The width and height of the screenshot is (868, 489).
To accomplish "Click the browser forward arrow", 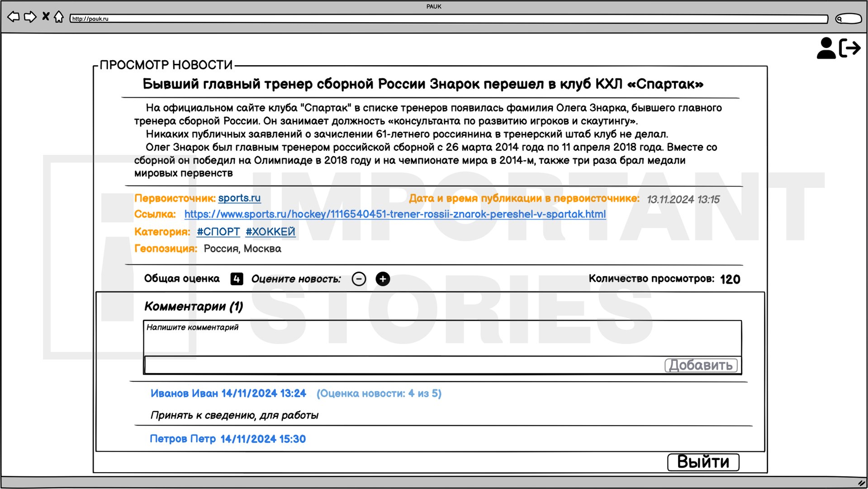I will (x=30, y=17).
